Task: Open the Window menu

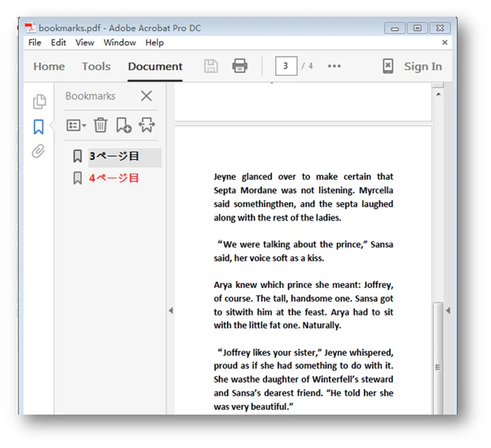Action: [119, 42]
